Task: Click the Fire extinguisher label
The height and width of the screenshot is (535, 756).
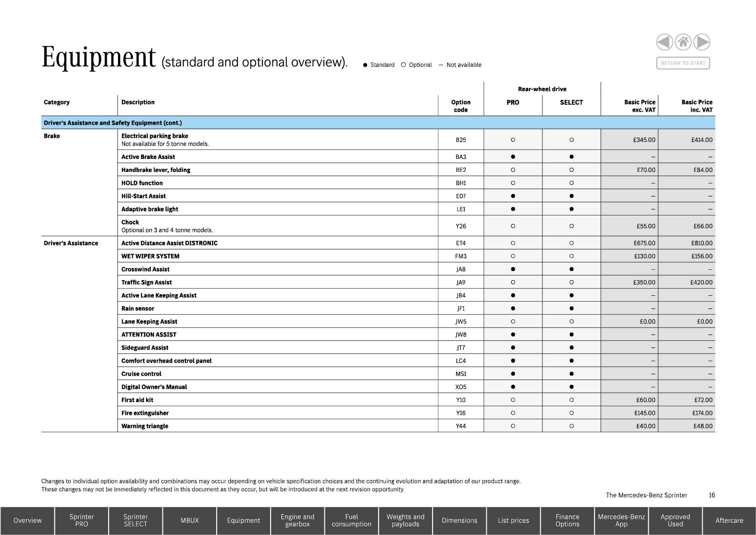Action: tap(145, 413)
